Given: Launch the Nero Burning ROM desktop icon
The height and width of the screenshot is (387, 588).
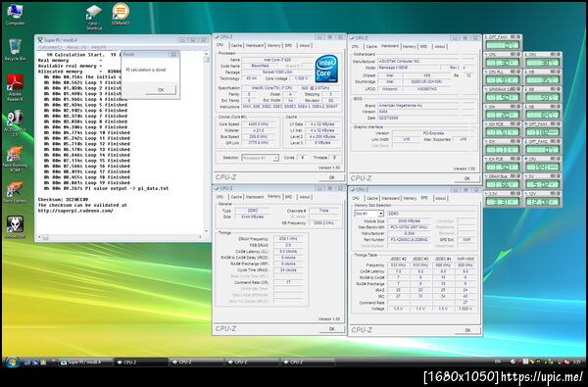Looking at the screenshot, I should point(15,160).
